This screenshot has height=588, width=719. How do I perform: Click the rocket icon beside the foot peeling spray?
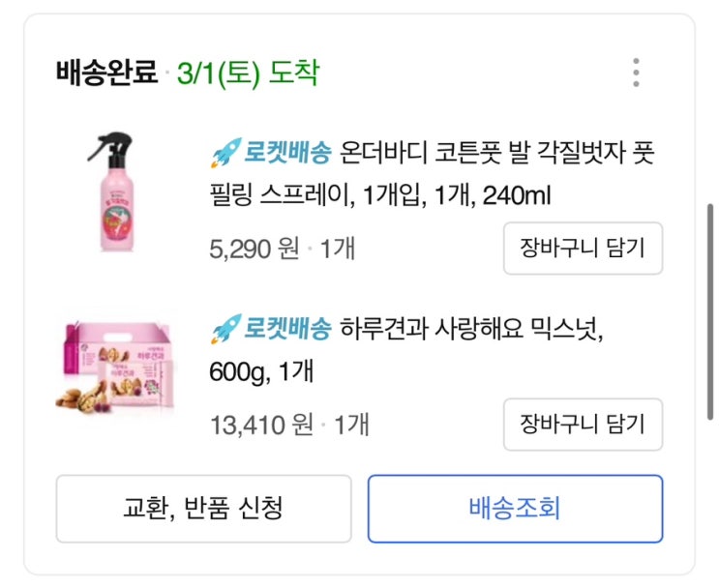226,153
